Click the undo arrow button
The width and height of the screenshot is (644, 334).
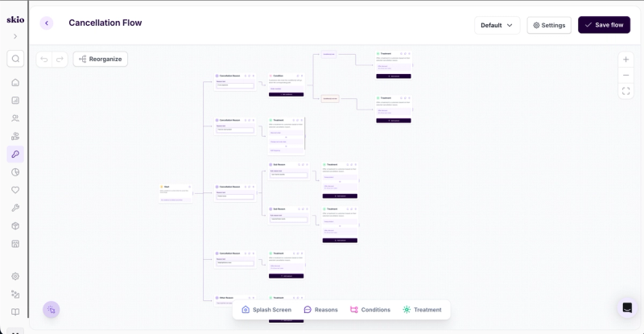44,60
